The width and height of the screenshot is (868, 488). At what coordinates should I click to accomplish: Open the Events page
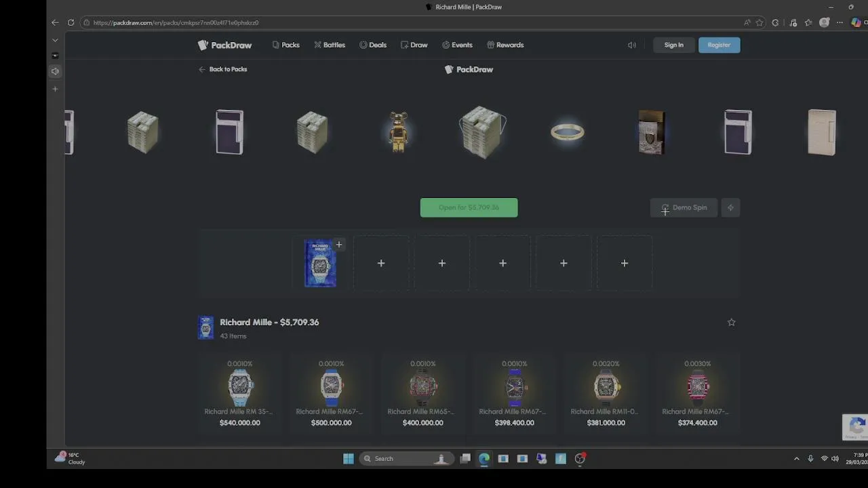coord(457,45)
